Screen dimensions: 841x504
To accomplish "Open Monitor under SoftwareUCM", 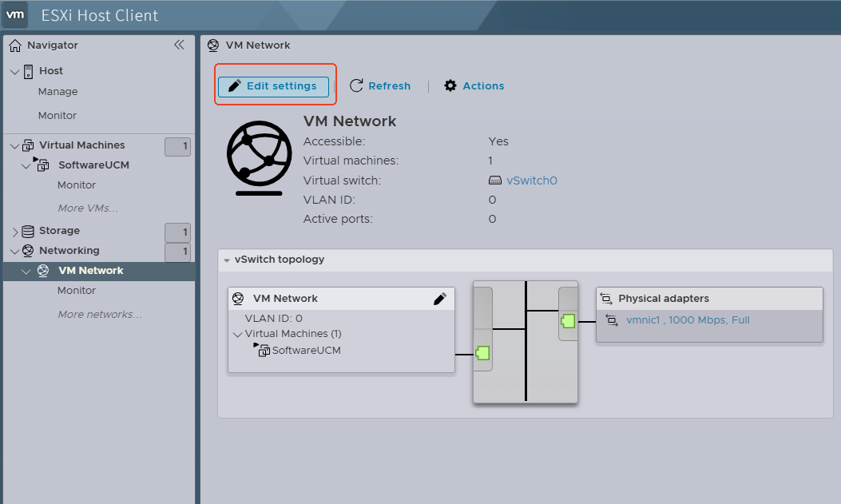I will 77,185.
